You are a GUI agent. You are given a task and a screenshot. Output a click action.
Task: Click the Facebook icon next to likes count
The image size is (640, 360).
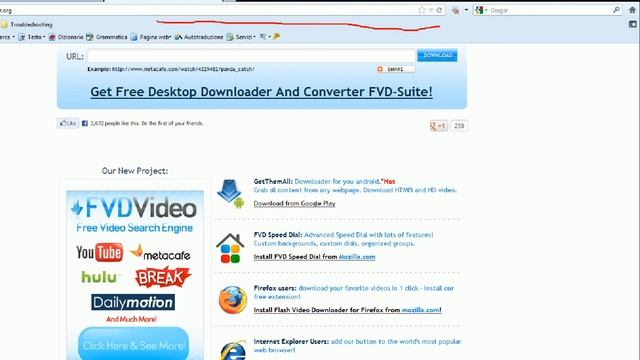(85, 123)
